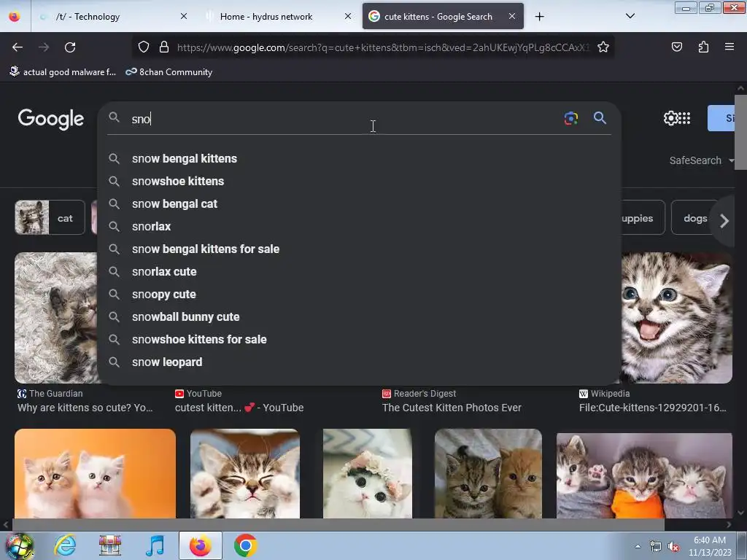The height and width of the screenshot is (560, 747).
Task: Click the vertical page scrollbar thumb
Action: pos(741,132)
